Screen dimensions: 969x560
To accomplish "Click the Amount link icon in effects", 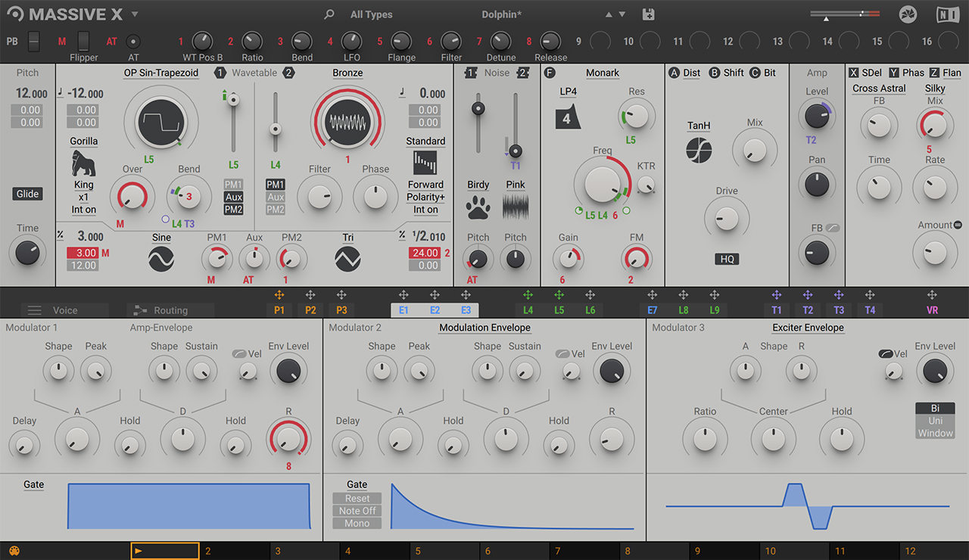I will [958, 225].
